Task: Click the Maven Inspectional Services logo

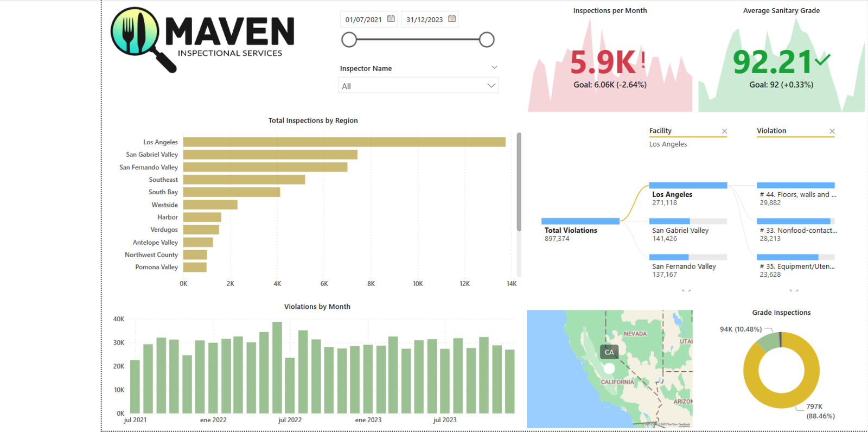Action: (202, 39)
